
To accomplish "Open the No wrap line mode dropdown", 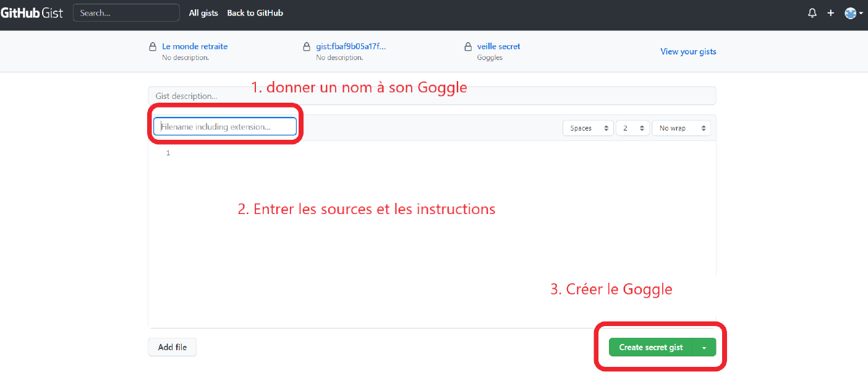I will [x=681, y=128].
